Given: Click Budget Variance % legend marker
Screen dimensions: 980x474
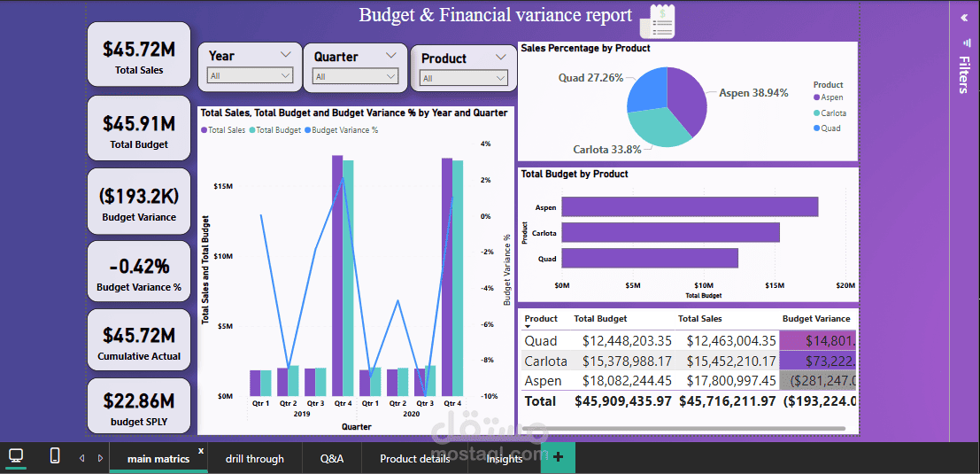Looking at the screenshot, I should 307,130.
